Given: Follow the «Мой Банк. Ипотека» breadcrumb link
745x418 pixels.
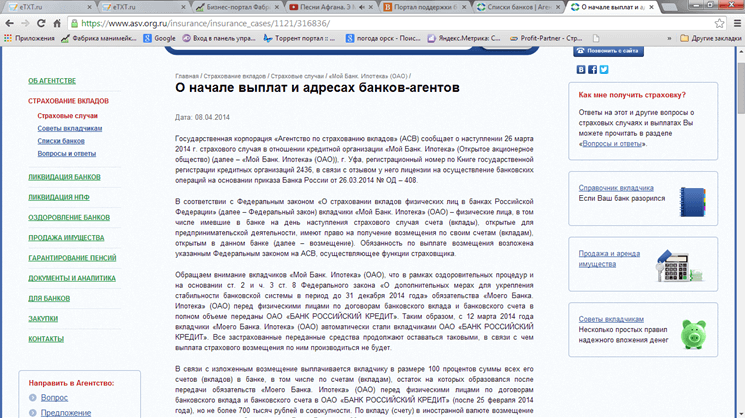Looking at the screenshot, I should tap(368, 76).
